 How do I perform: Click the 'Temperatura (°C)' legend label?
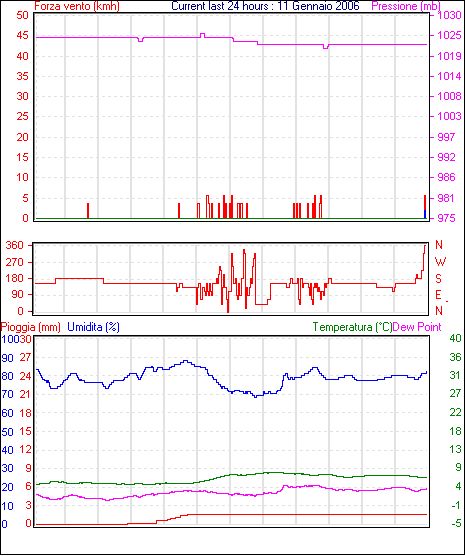[352, 327]
